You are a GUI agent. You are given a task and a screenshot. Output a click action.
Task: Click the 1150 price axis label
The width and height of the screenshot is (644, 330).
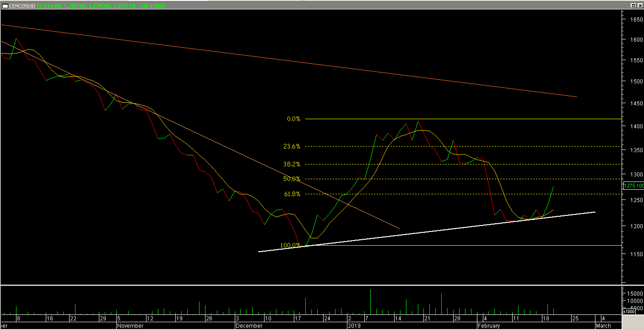tap(636, 254)
